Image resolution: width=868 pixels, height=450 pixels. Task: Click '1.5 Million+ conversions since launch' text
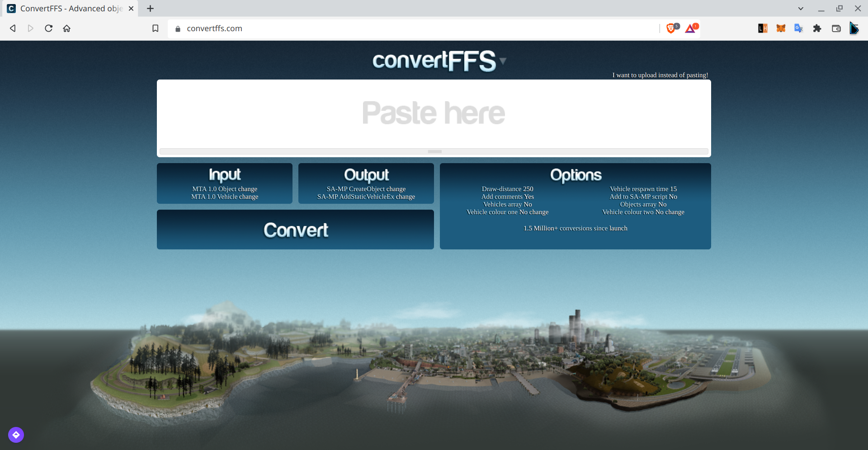(575, 228)
